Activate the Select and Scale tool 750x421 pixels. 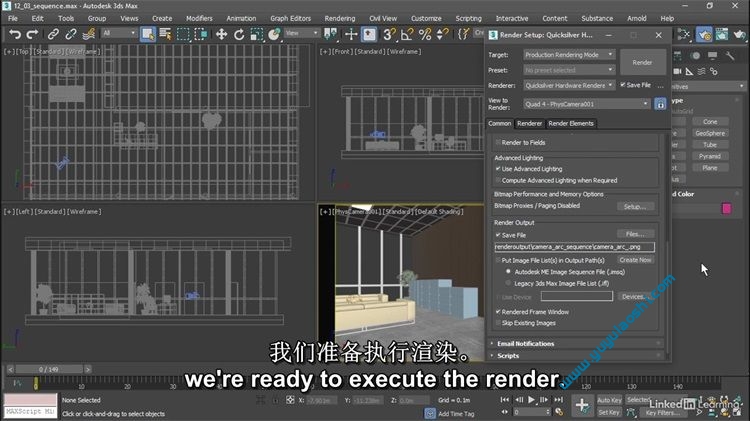(x=256, y=34)
